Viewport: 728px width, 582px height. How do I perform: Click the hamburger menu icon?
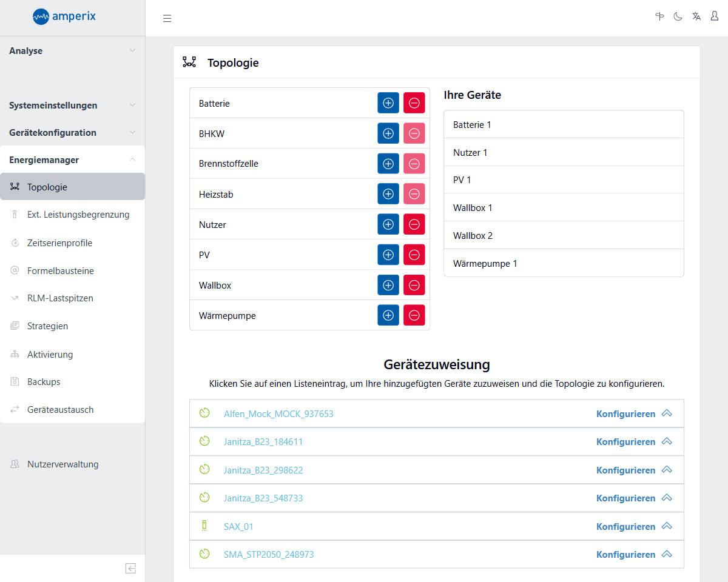pyautogui.click(x=167, y=18)
